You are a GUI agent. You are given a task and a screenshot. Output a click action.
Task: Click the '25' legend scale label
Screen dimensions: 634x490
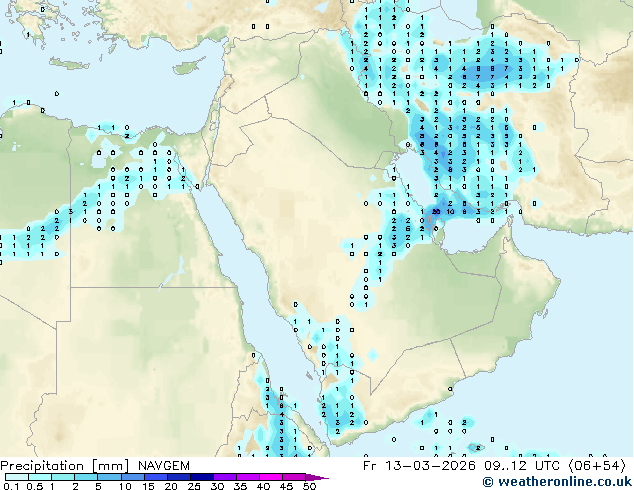tap(194, 486)
